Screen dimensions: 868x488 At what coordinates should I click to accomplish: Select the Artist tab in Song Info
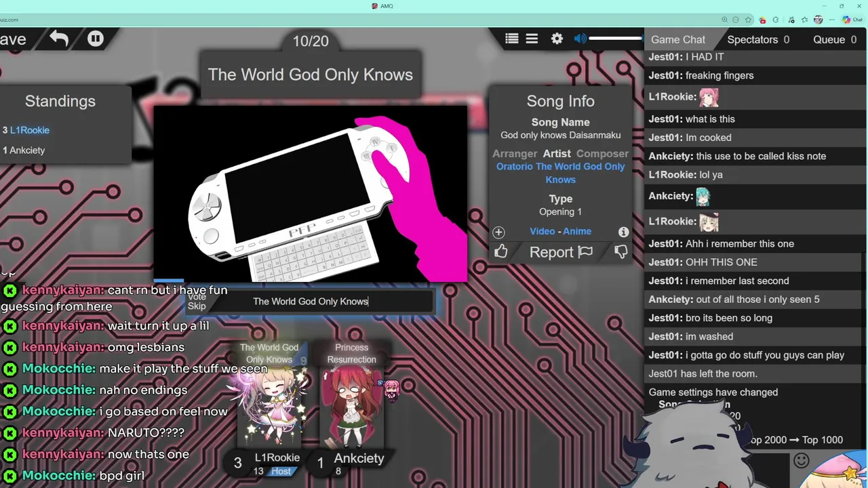pos(557,154)
